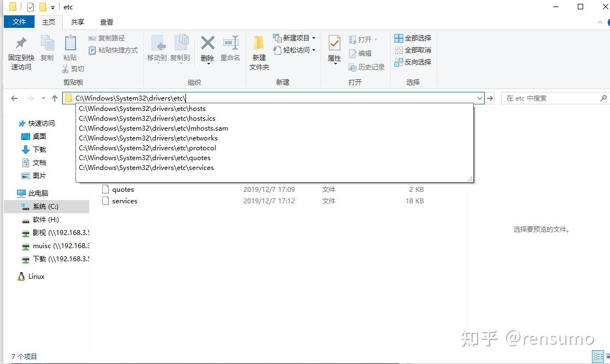Image resolution: width=610 pixels, height=364 pixels.
Task: Click the address bar path field
Action: pos(274,98)
